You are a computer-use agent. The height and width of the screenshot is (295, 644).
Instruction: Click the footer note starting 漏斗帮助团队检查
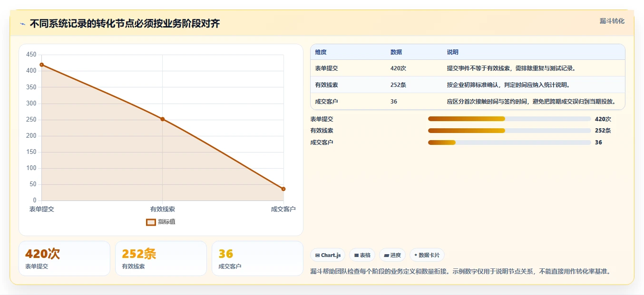click(460, 271)
